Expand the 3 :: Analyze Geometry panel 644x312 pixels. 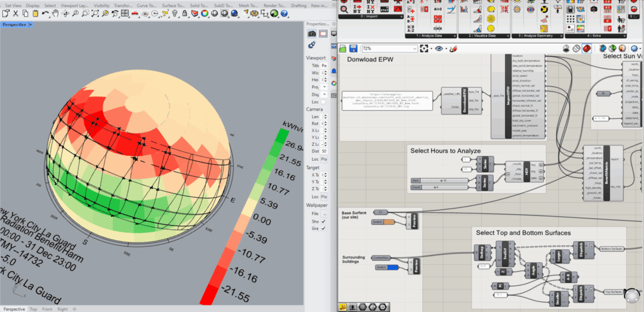pyautogui.click(x=562, y=36)
